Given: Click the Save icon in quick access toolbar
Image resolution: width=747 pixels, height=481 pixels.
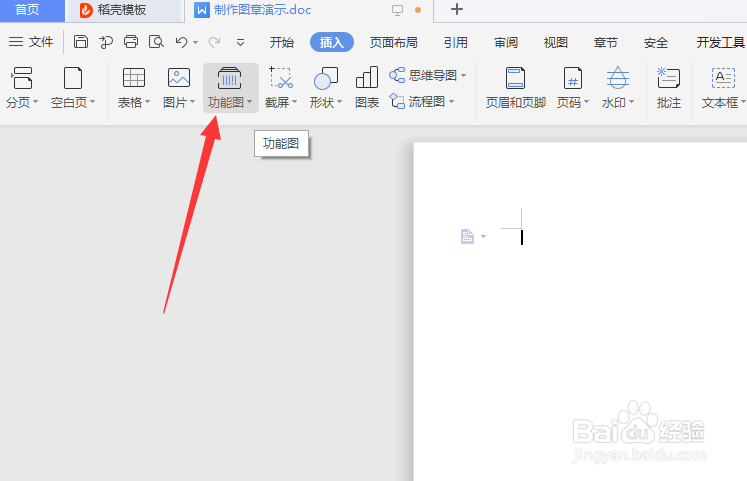Looking at the screenshot, I should 81,42.
